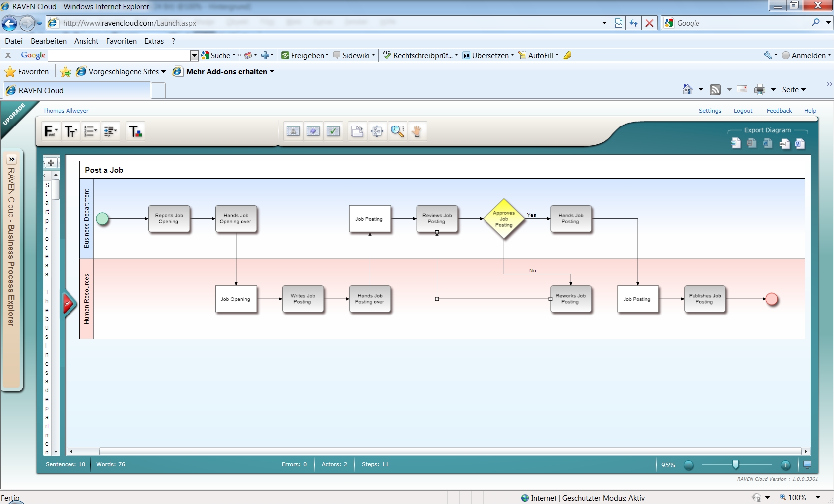Select the RAVEN Cloud browser tab
The width and height of the screenshot is (834, 504).
[77, 90]
